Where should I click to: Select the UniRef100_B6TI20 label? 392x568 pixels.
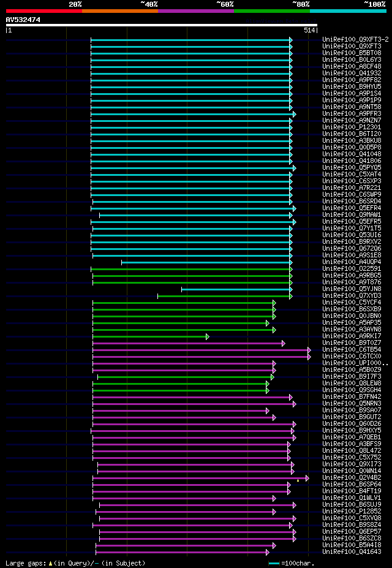(352, 134)
